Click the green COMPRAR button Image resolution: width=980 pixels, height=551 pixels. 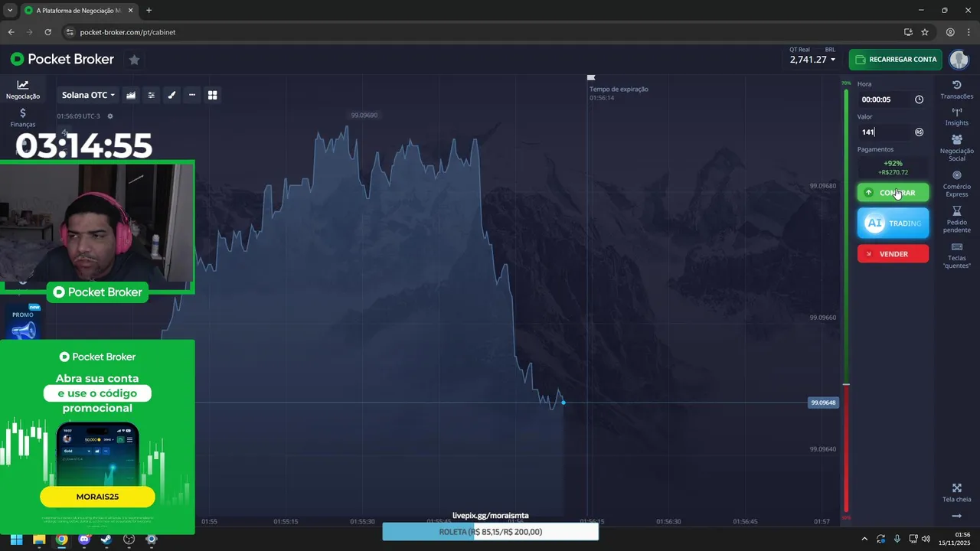coord(893,192)
